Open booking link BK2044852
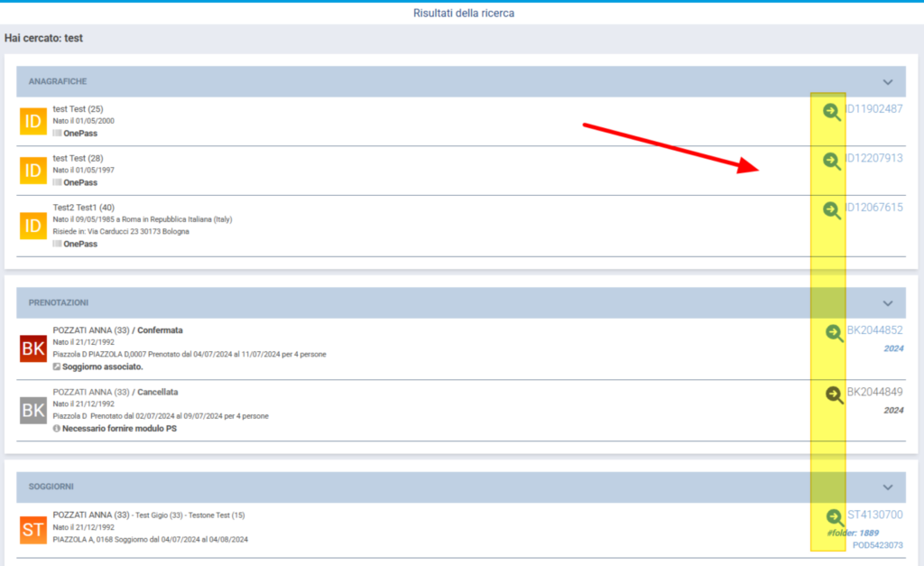This screenshot has width=924, height=566. (x=874, y=330)
